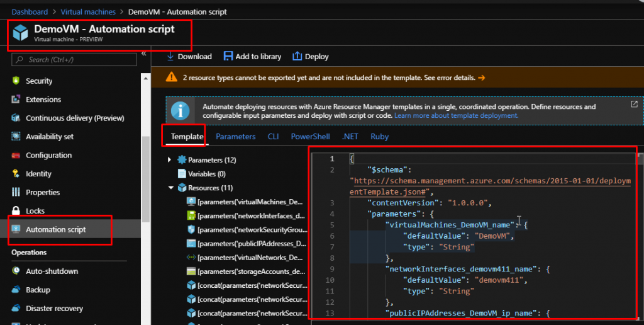The width and height of the screenshot is (644, 325).
Task: Select networkInterfaces_d... resource tree item
Action: click(245, 215)
